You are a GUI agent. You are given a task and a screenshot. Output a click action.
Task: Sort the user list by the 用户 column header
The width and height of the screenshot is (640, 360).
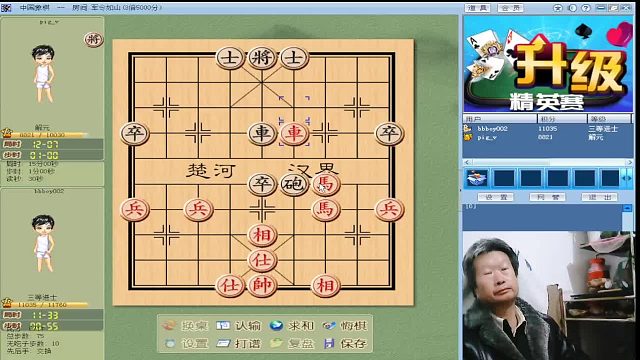pos(500,119)
